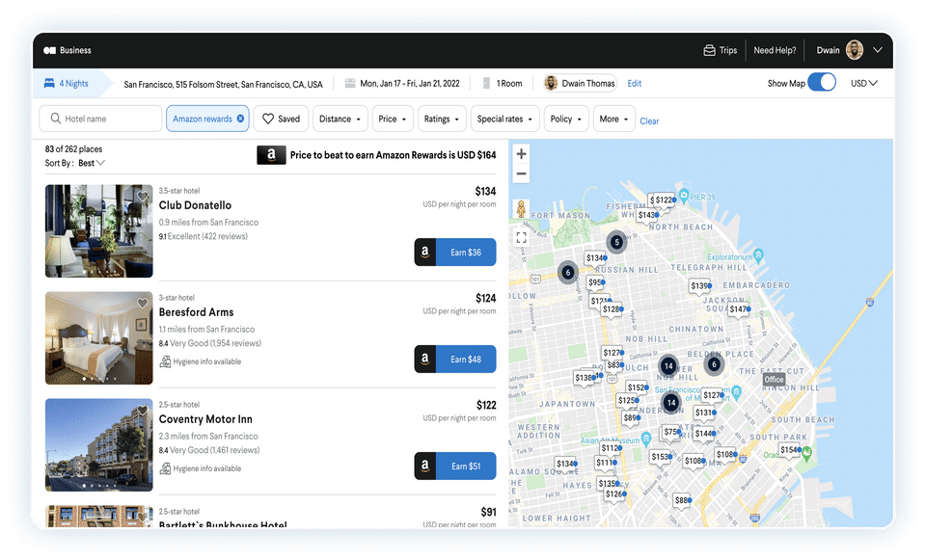Select the $143 map price pin

point(647,215)
